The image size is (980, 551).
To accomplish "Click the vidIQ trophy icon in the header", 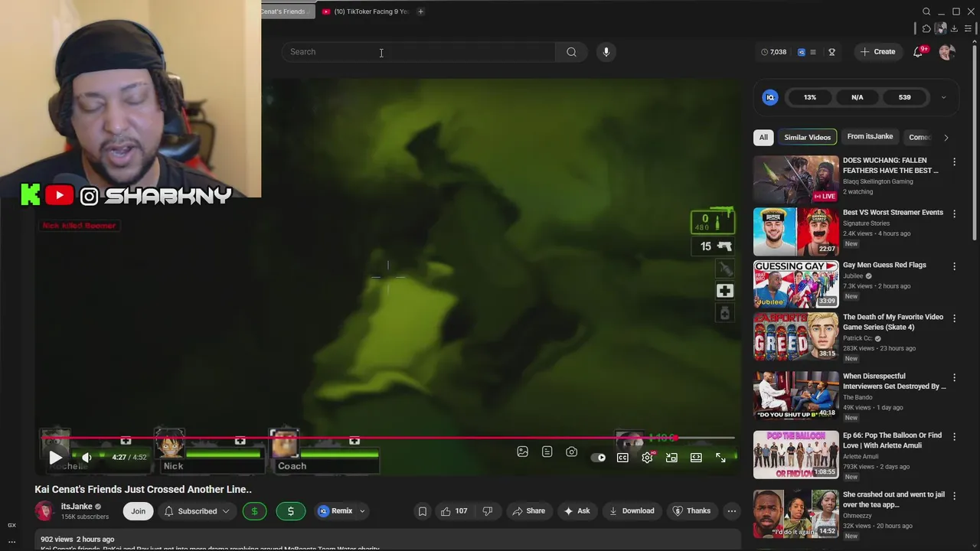I will pyautogui.click(x=831, y=52).
